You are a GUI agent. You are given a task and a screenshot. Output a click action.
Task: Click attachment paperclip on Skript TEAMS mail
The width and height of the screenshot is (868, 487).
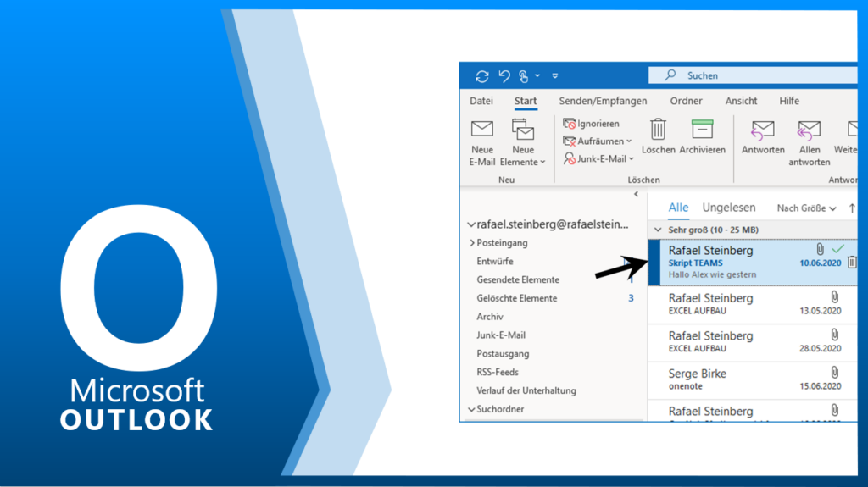(x=820, y=249)
